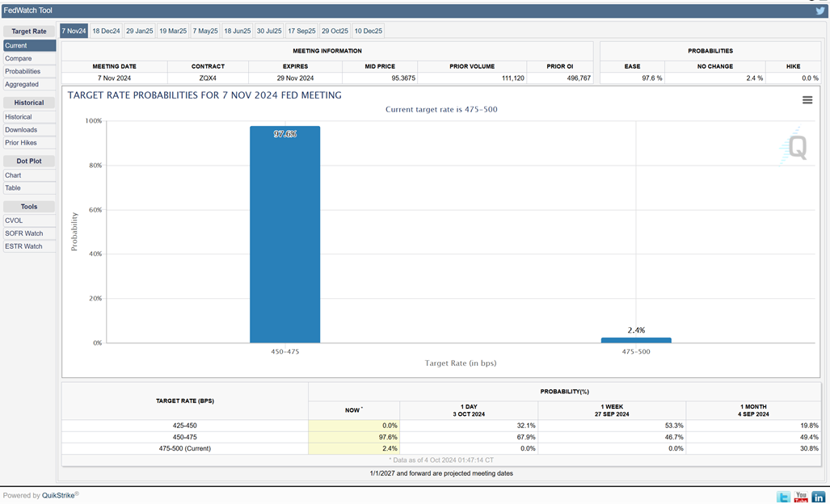Click the LinkedIn icon in footer
830x504 pixels.
click(819, 497)
